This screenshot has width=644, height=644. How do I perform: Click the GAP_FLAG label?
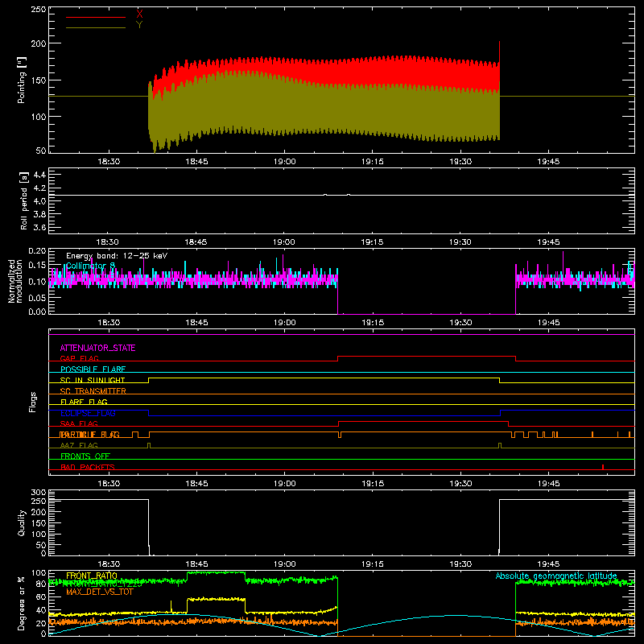tap(79, 358)
